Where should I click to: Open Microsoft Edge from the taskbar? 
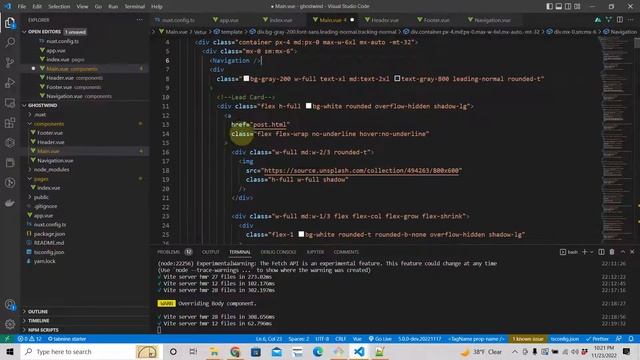click(x=318, y=351)
